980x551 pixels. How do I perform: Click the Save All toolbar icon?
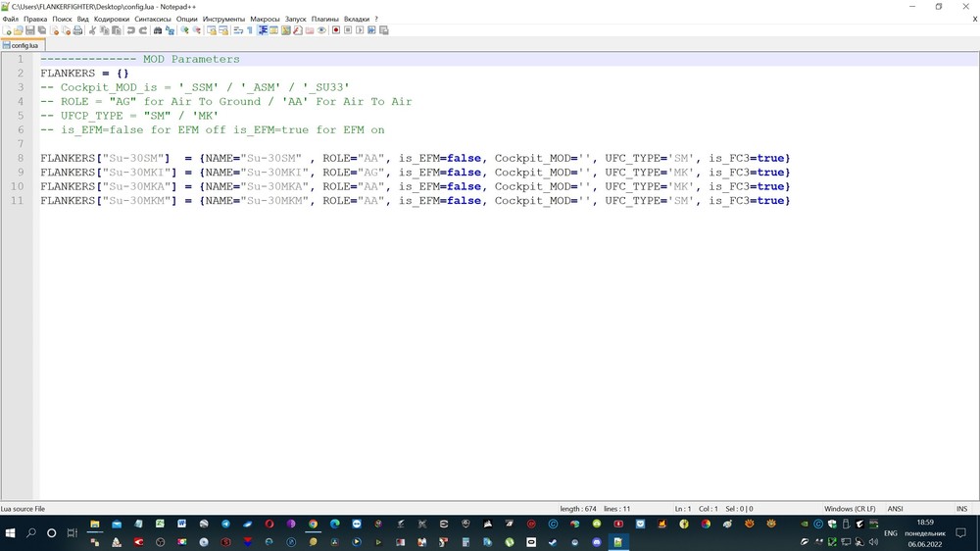[42, 30]
